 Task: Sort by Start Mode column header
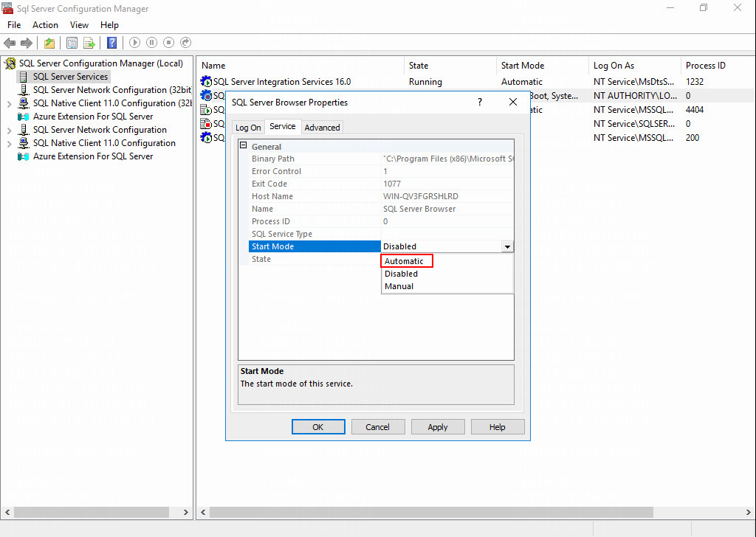[541, 66]
